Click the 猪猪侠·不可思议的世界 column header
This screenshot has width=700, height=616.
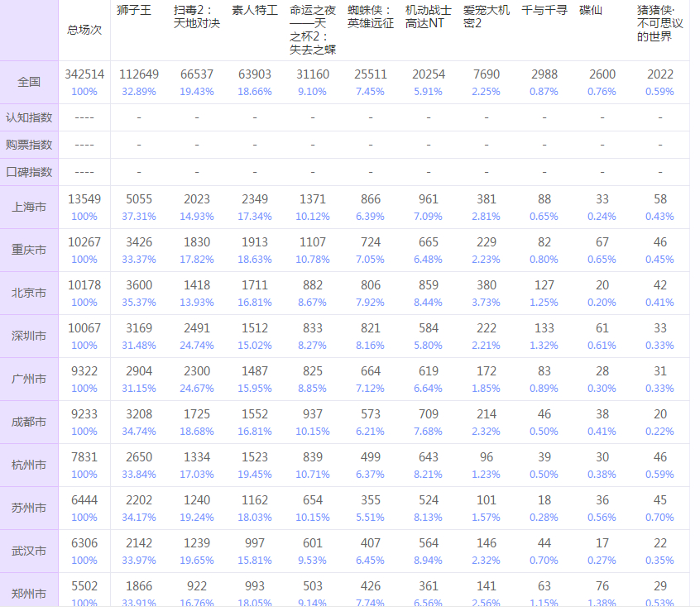659,23
